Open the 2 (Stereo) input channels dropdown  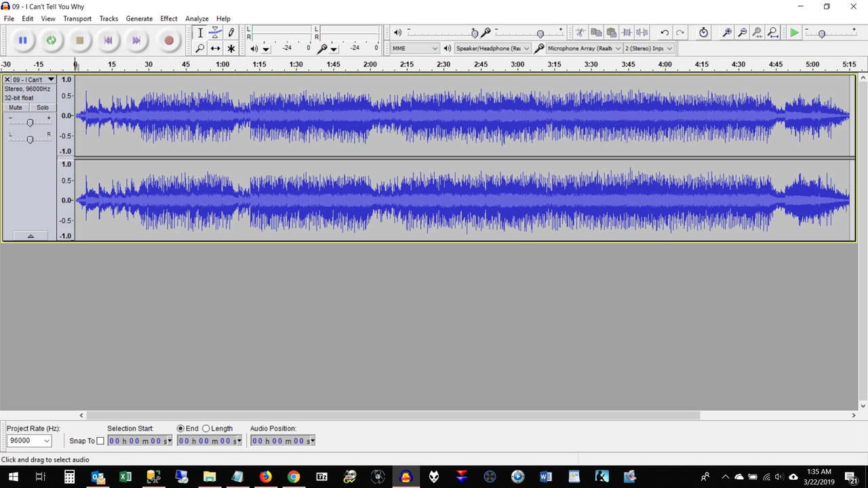coord(649,48)
